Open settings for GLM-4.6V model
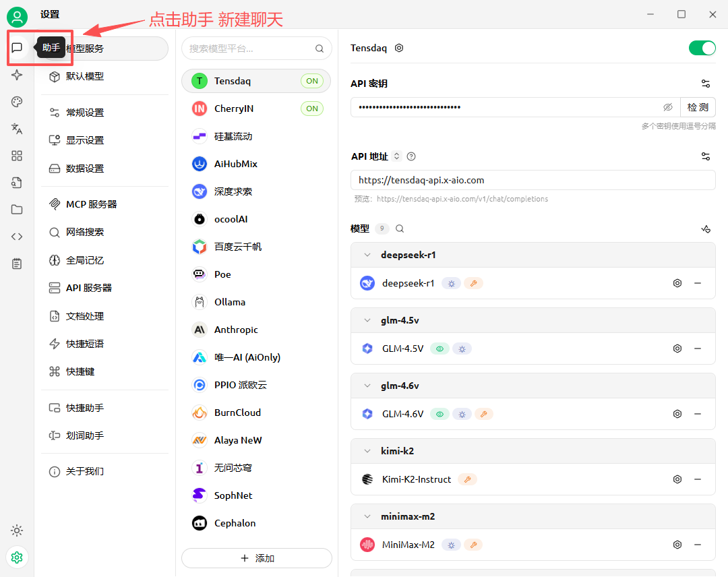The width and height of the screenshot is (728, 577). [677, 414]
